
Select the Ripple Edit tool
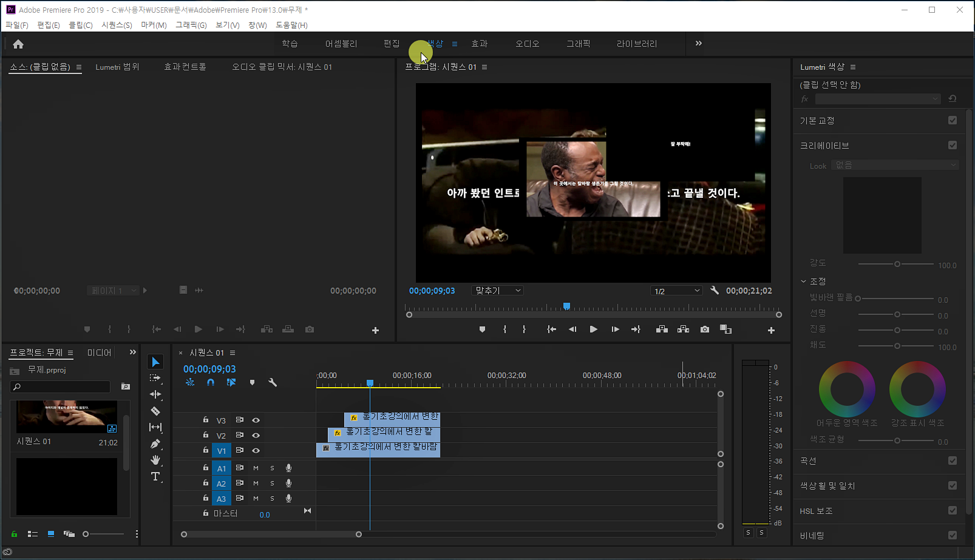click(155, 394)
